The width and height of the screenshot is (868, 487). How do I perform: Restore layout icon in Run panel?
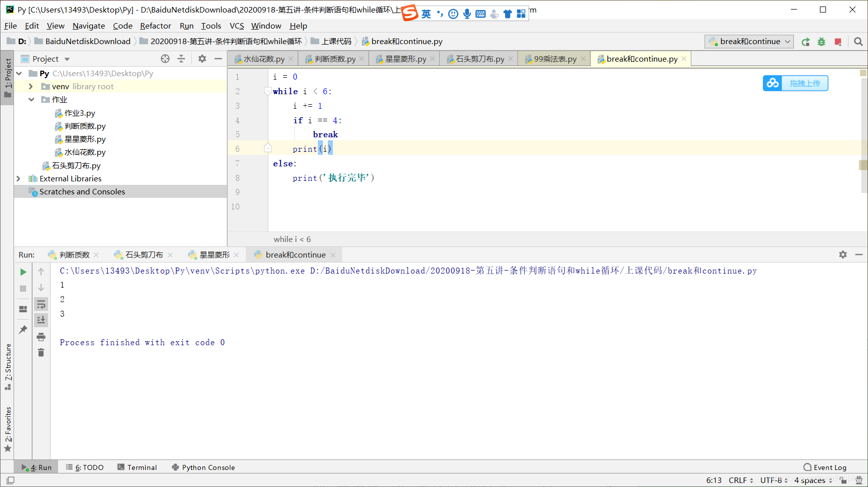[x=23, y=309]
